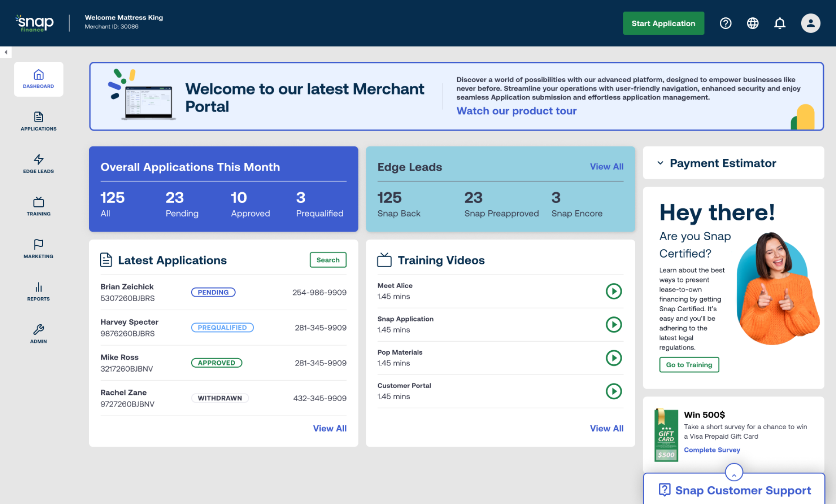Click the Start Application button

(x=663, y=23)
